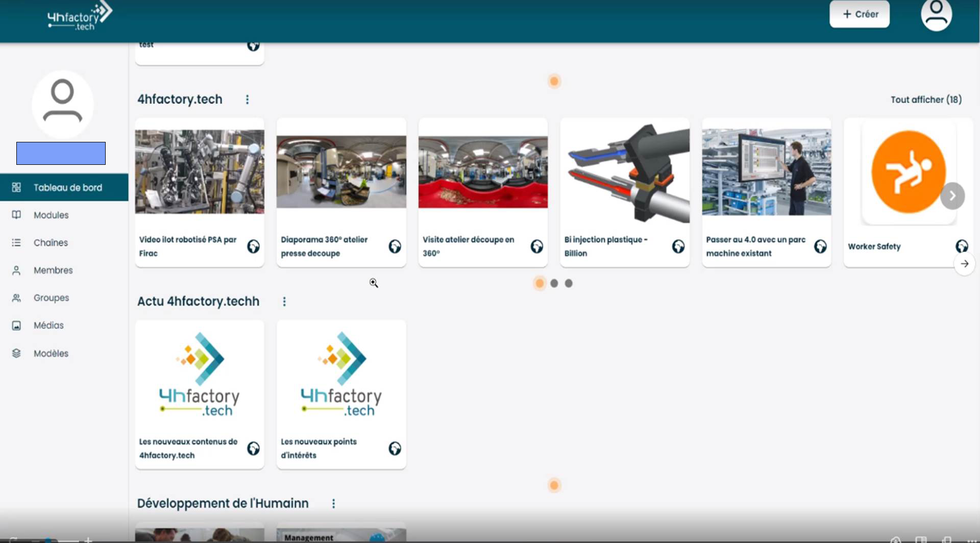Click Diaporama 360° atelier presse decoupe title
The image size is (980, 543).
(x=324, y=246)
